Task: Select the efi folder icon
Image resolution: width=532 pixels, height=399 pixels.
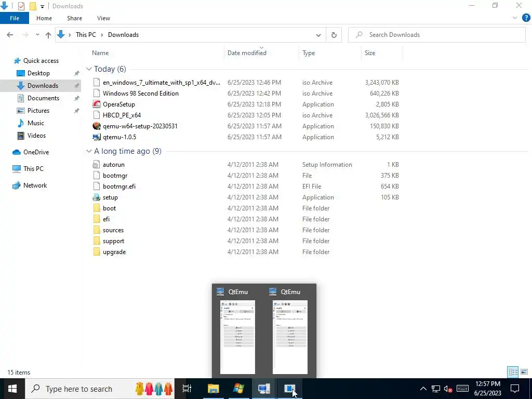Action: tap(97, 219)
